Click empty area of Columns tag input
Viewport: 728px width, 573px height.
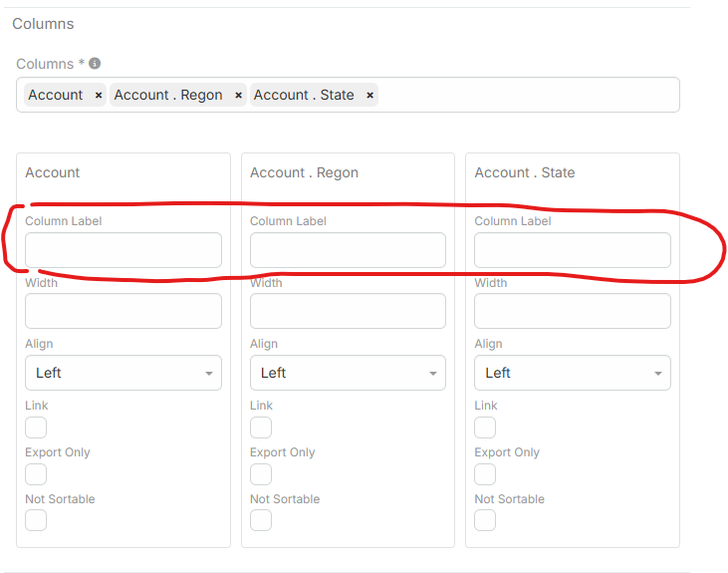tap(528, 96)
